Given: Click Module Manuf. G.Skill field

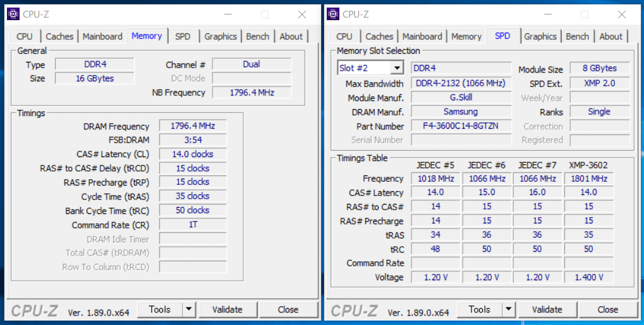Looking at the screenshot, I should (461, 98).
